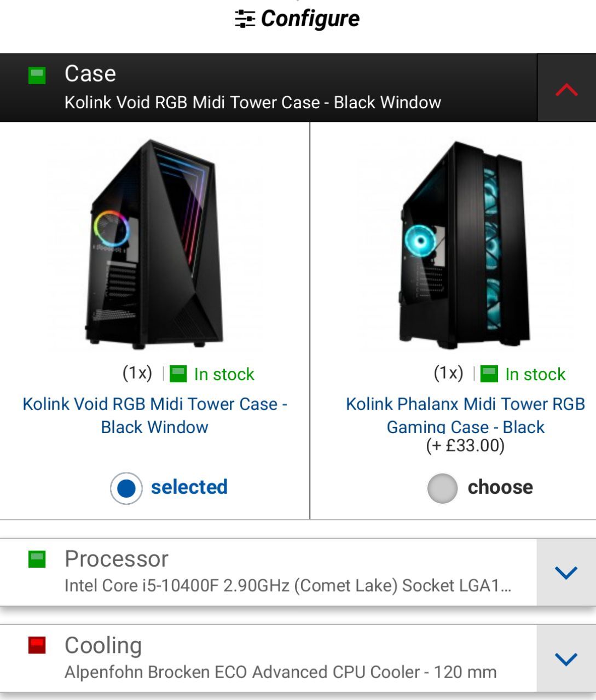Collapse Case section with red chevron
Screen dimensions: 596x700
(x=566, y=88)
